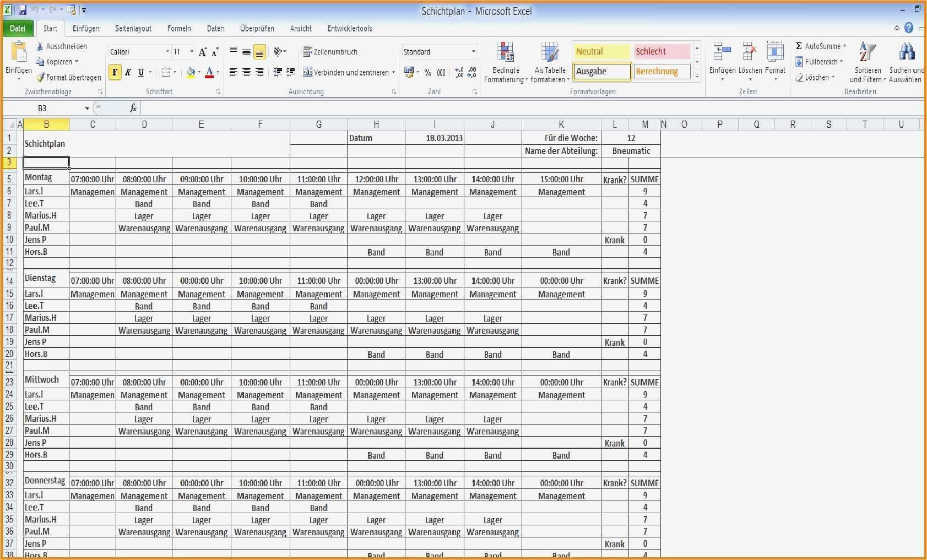Click the Ausschneiden scissors icon
Image resolution: width=927 pixels, height=560 pixels.
[40, 46]
